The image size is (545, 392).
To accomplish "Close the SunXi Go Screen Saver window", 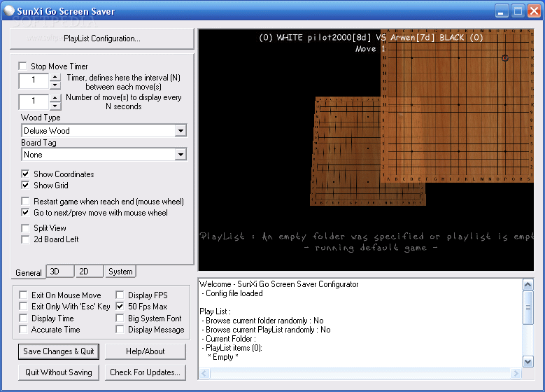I will 534,11.
